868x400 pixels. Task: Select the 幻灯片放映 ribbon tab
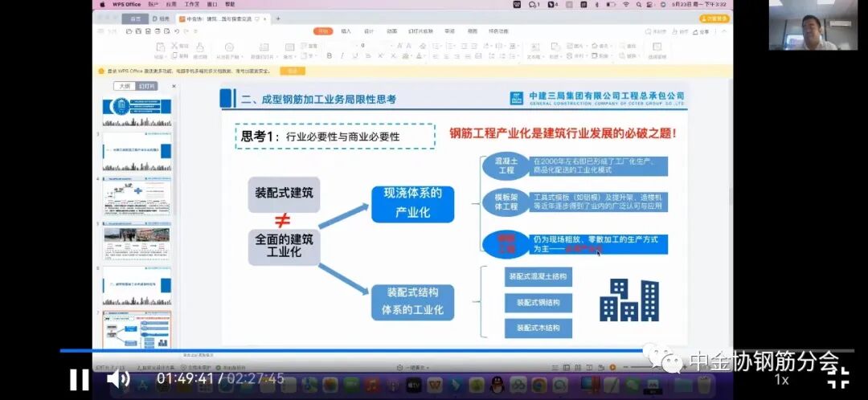420,31
